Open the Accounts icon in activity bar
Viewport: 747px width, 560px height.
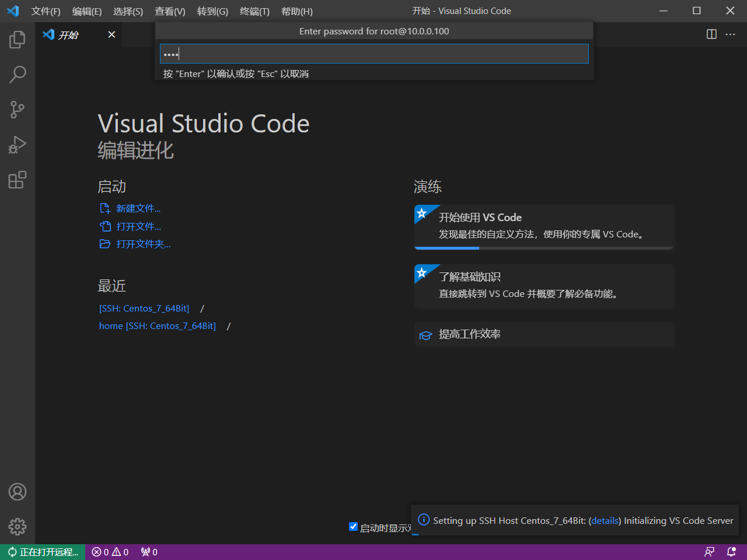[18, 492]
